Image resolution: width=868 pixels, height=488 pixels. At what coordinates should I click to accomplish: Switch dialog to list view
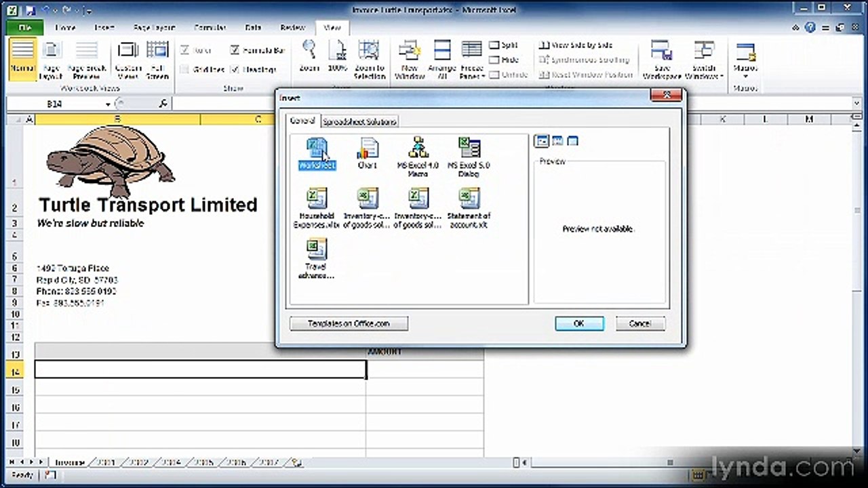(557, 141)
